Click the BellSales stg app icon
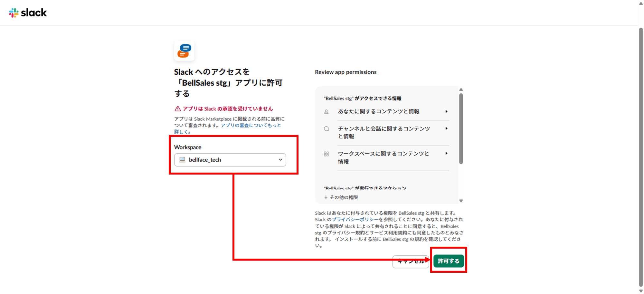Viewport: 644px width, 294px height. point(184,51)
